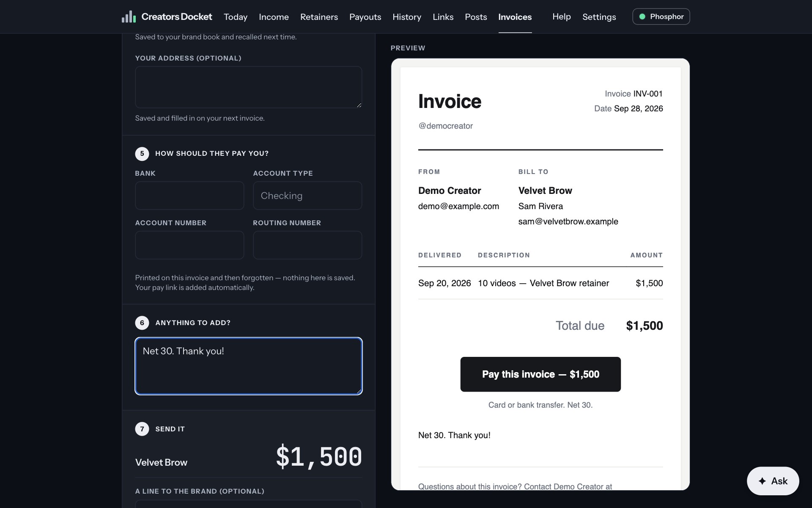Open the Today page

236,17
